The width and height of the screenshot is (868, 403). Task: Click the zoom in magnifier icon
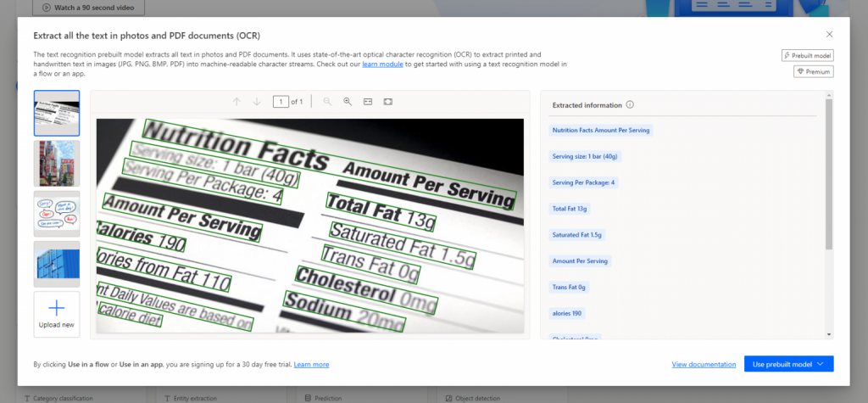[x=348, y=102]
